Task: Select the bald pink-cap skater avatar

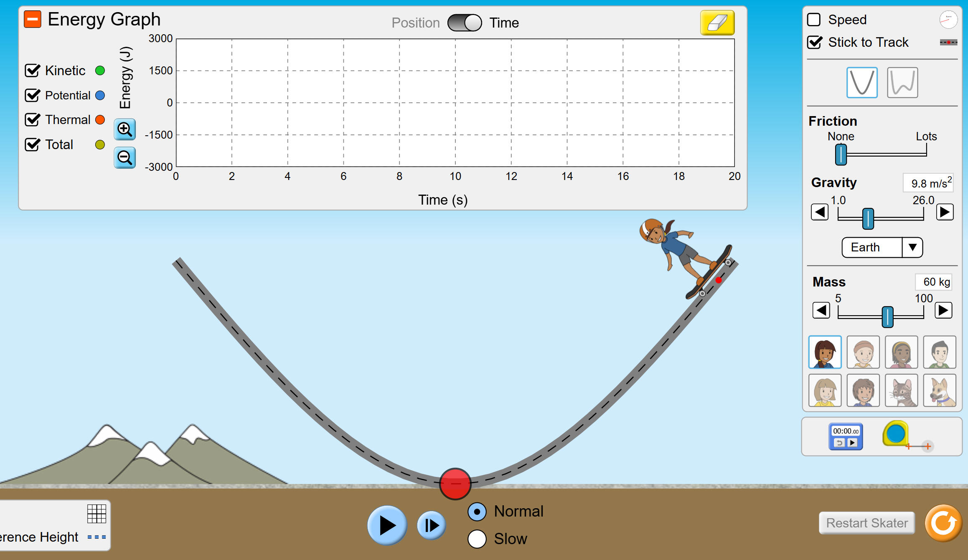Action: [863, 352]
